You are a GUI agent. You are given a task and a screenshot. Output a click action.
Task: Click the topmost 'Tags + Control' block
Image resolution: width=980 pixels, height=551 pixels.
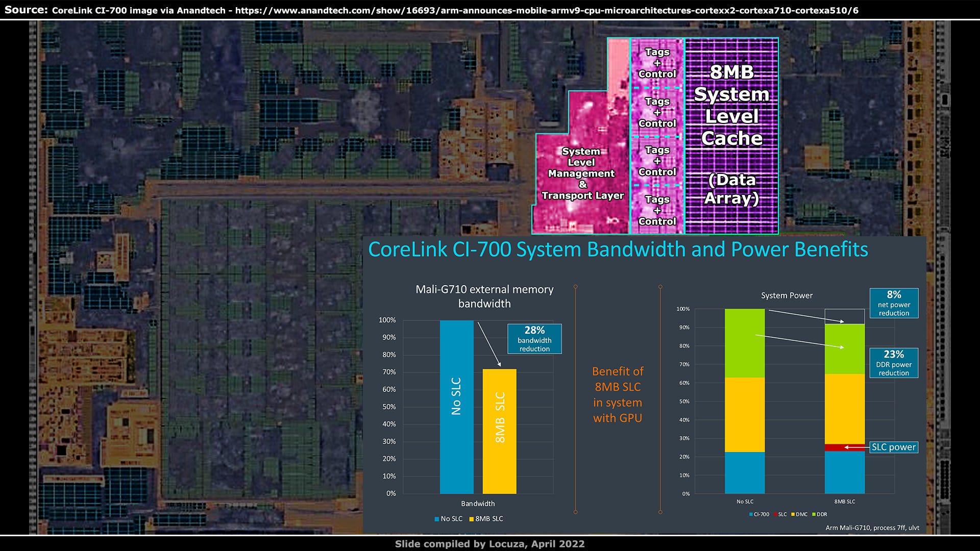pos(657,63)
